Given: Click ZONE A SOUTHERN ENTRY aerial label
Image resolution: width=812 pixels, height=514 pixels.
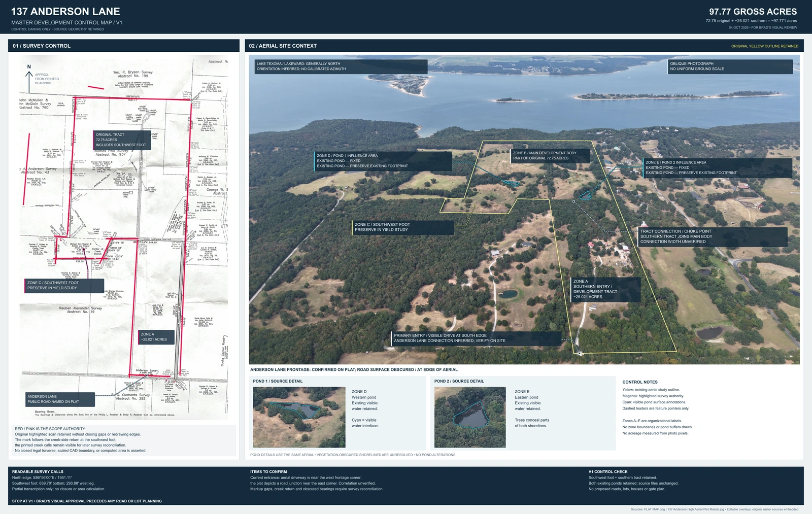Looking at the screenshot, I should coord(606,289).
